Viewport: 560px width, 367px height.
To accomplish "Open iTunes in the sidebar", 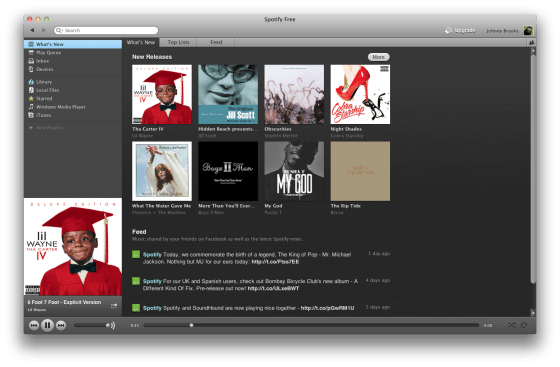I will [x=73, y=115].
